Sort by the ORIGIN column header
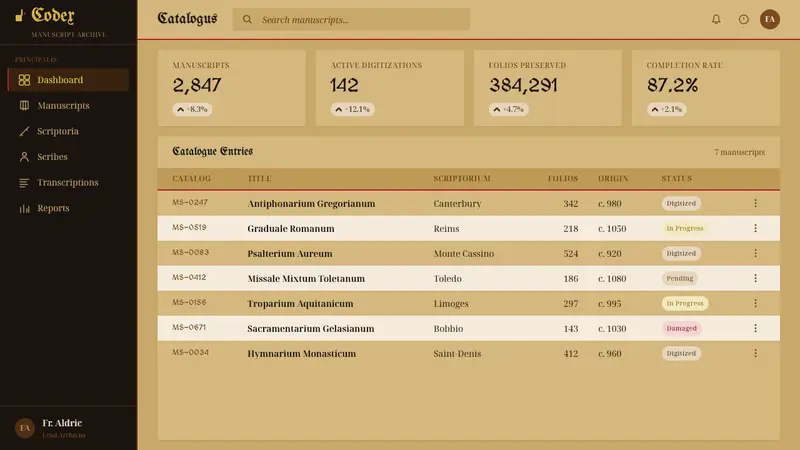This screenshot has height=450, width=800. pyautogui.click(x=613, y=179)
